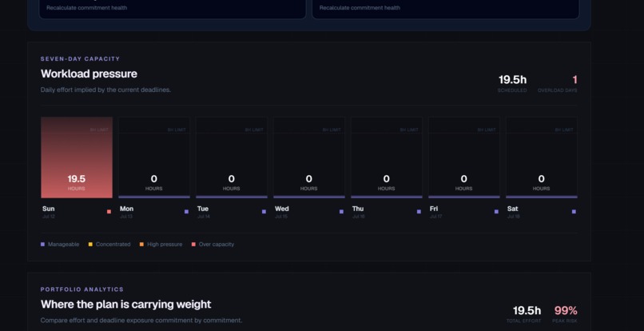This screenshot has width=644, height=331.
Task: Open the Thursday 0 hours capacity bar
Action: click(x=387, y=158)
